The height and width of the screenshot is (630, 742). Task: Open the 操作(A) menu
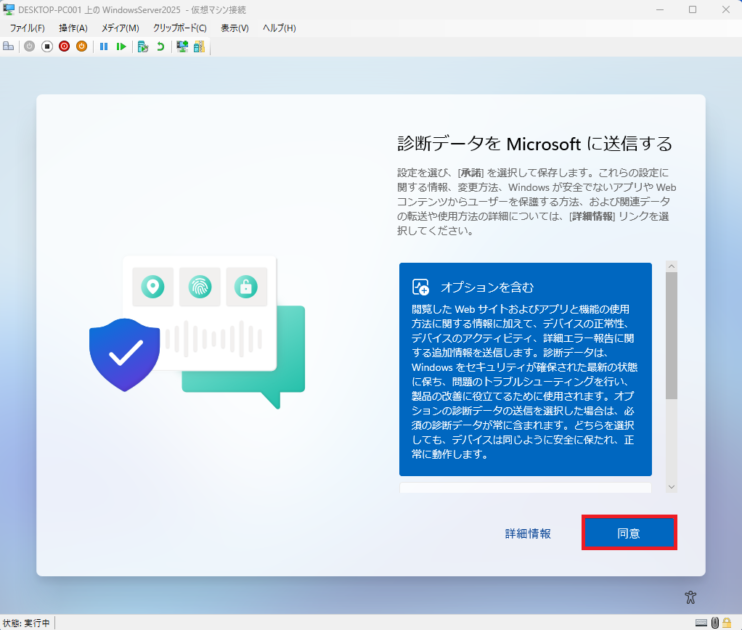point(73,28)
